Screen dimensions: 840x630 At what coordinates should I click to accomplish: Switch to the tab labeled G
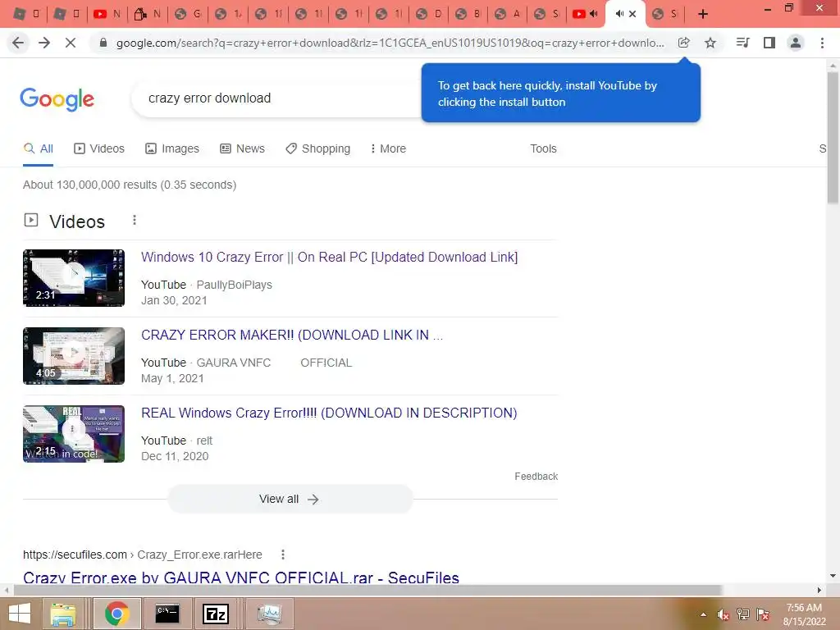(188, 14)
